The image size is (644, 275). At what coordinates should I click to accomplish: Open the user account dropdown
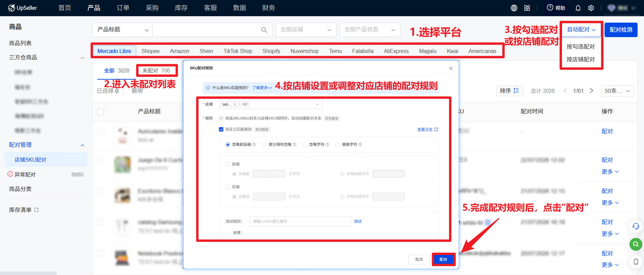(622, 8)
